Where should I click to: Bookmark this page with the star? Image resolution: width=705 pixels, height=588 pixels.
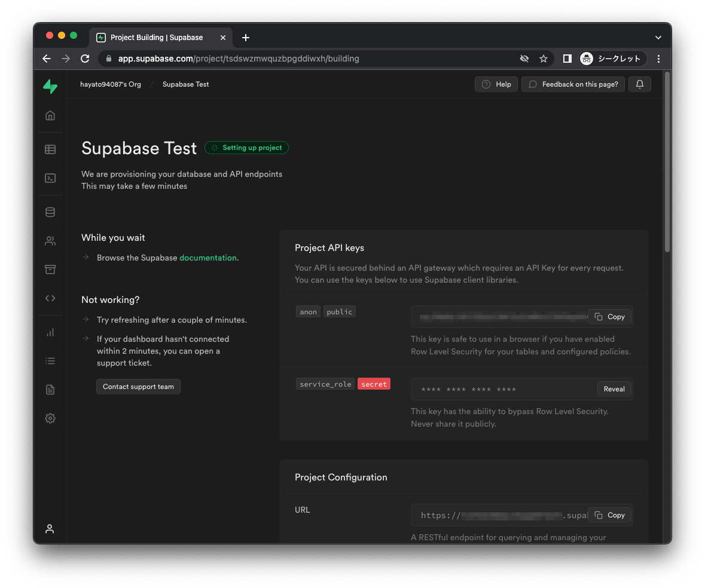(544, 59)
